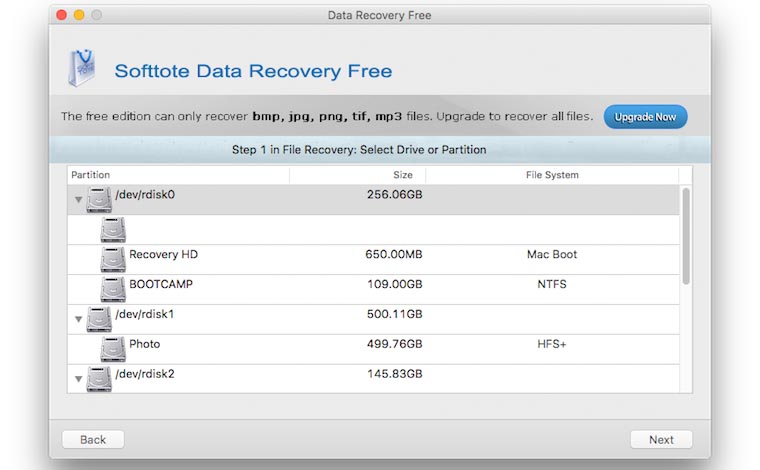The image size is (760, 470).
Task: Select the BOOTCAMP partition name
Action: 161,284
